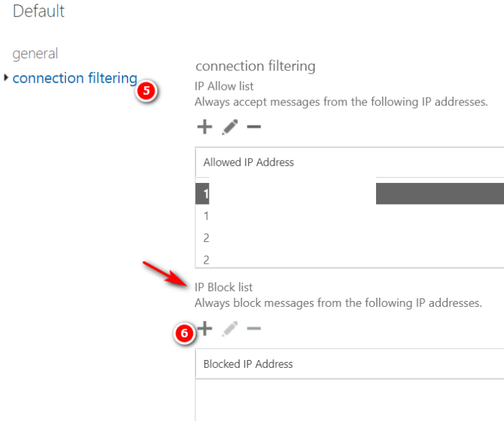Viewport: 504px width, 421px height.
Task: Click the Block list remove minus icon
Action: click(253, 328)
